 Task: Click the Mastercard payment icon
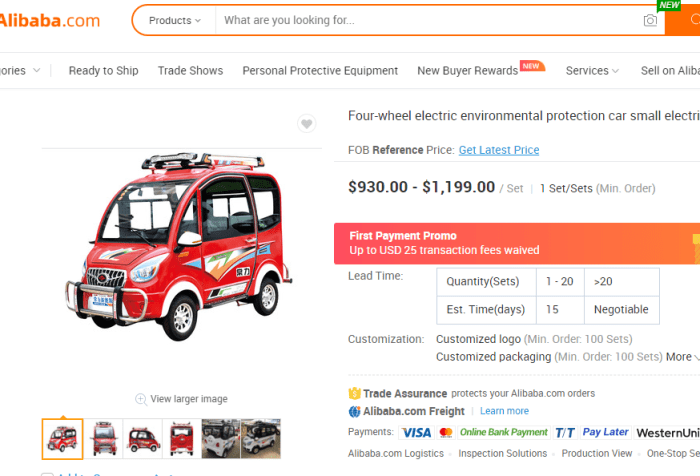(x=446, y=433)
